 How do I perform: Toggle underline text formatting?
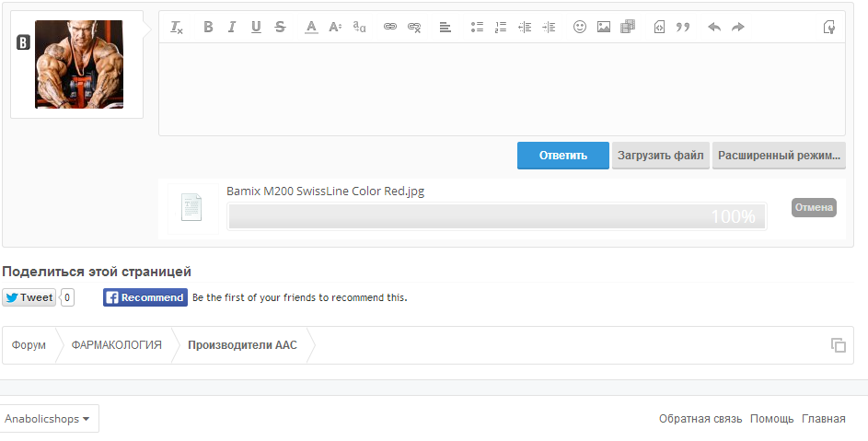coord(256,28)
